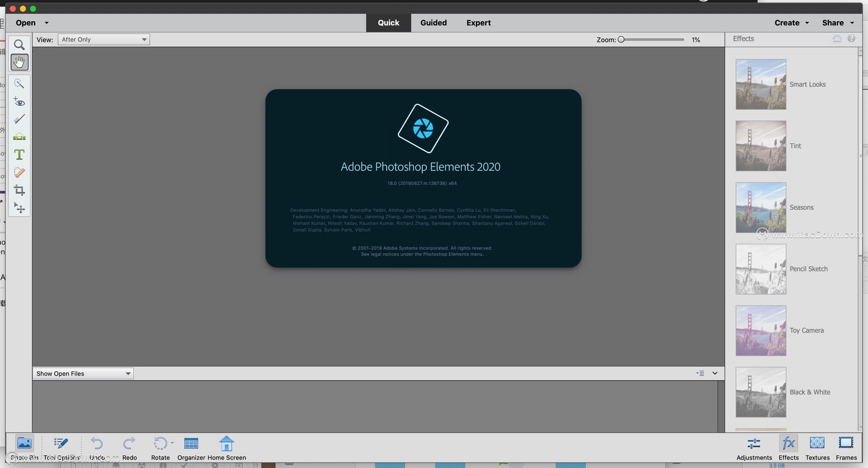The image size is (868, 468).
Task: Show the Effects panel
Action: coord(788,448)
